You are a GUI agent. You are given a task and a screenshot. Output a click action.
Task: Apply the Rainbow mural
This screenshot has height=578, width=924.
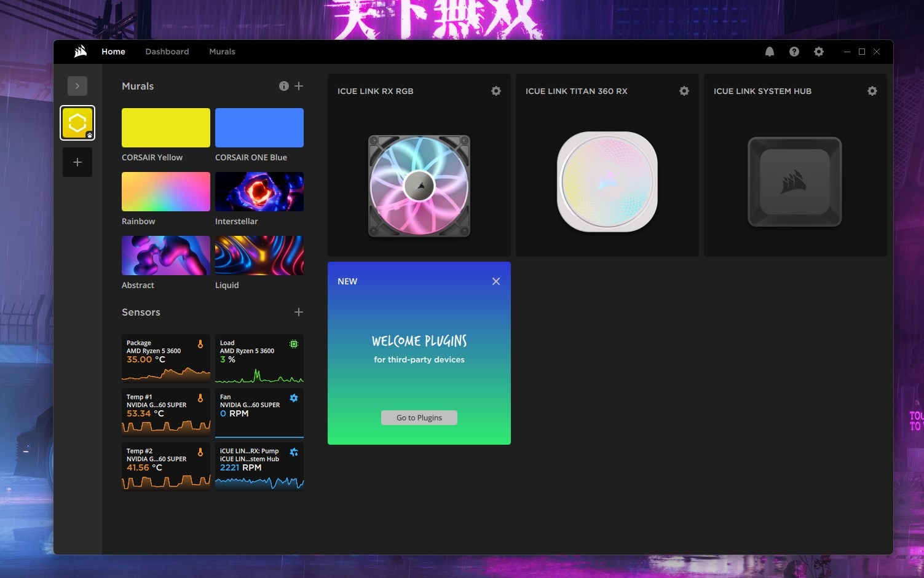click(166, 192)
